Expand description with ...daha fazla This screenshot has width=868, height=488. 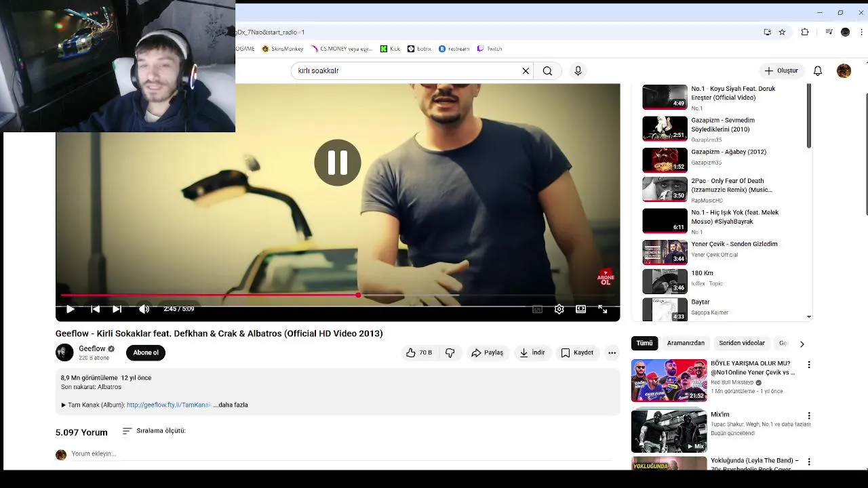click(x=231, y=405)
